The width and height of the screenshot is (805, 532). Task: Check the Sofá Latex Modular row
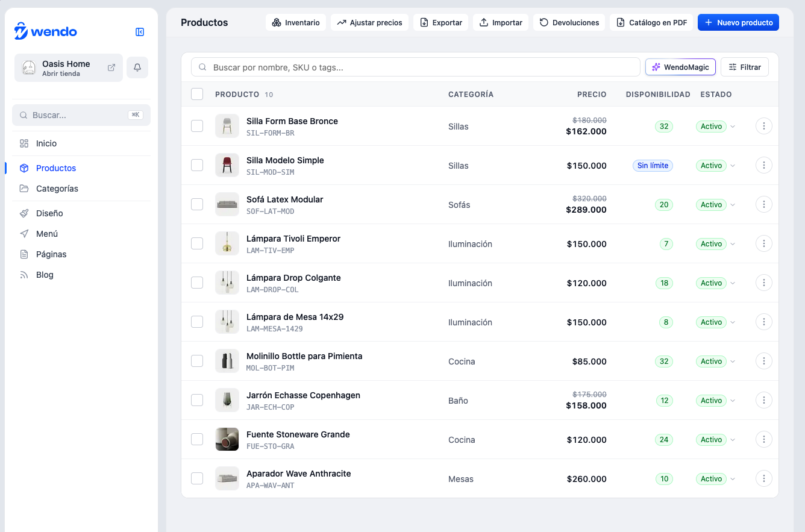(x=197, y=204)
